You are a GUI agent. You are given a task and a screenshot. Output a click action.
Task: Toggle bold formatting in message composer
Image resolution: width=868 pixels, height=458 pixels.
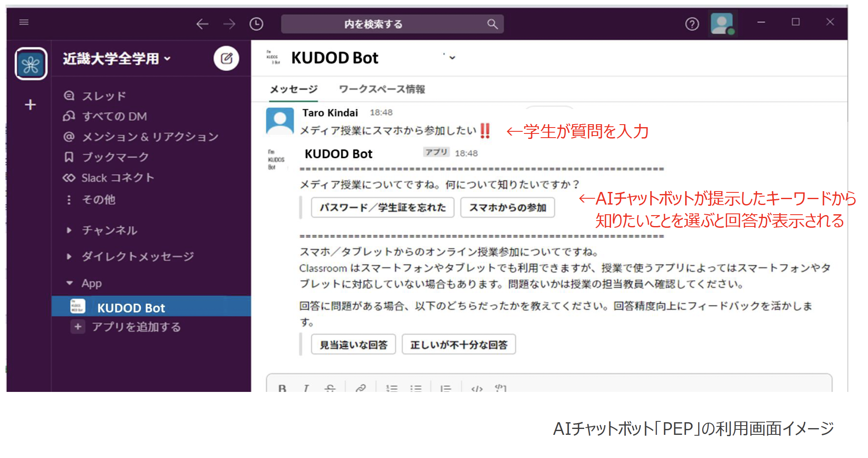pos(282,388)
